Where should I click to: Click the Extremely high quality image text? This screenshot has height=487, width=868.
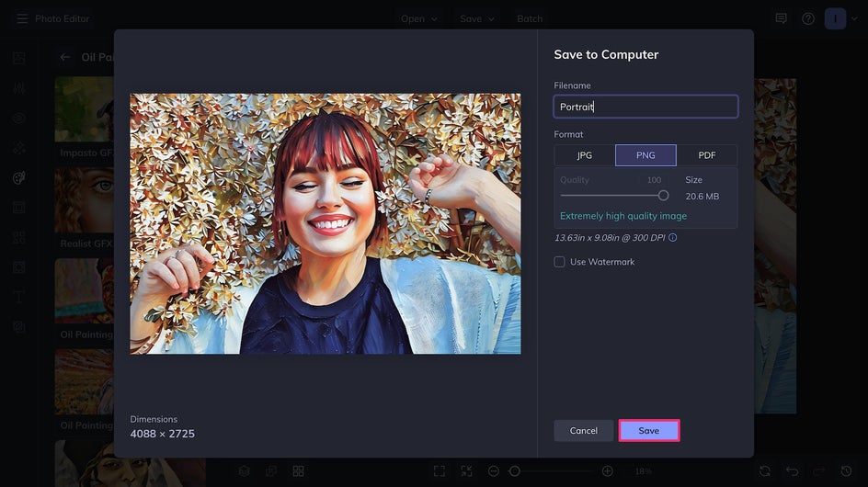click(623, 216)
